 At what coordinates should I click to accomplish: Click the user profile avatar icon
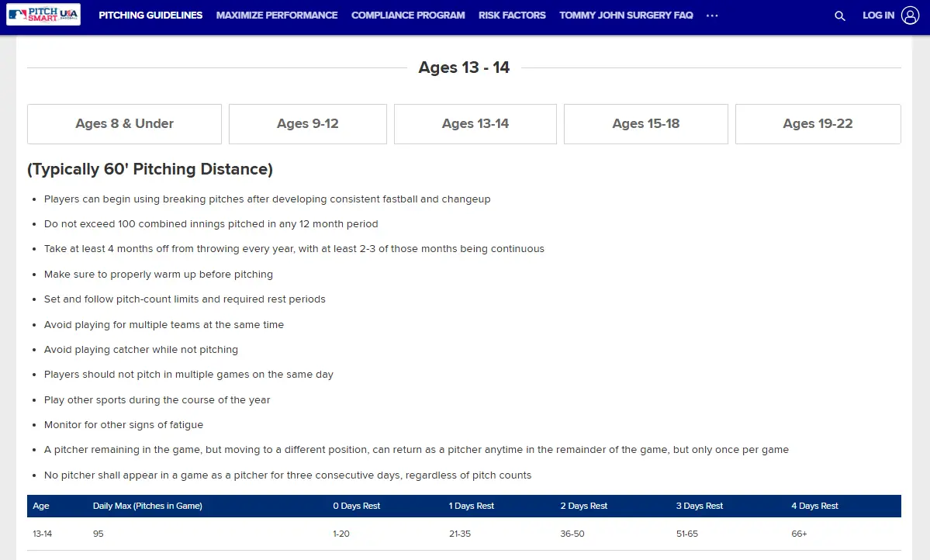click(x=910, y=16)
